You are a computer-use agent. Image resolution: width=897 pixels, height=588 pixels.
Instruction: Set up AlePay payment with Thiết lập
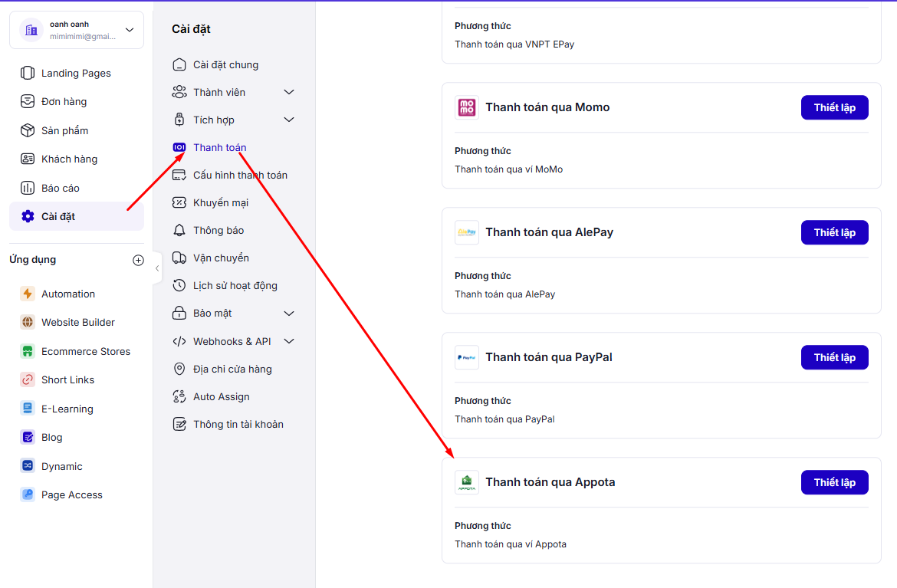[x=834, y=232]
